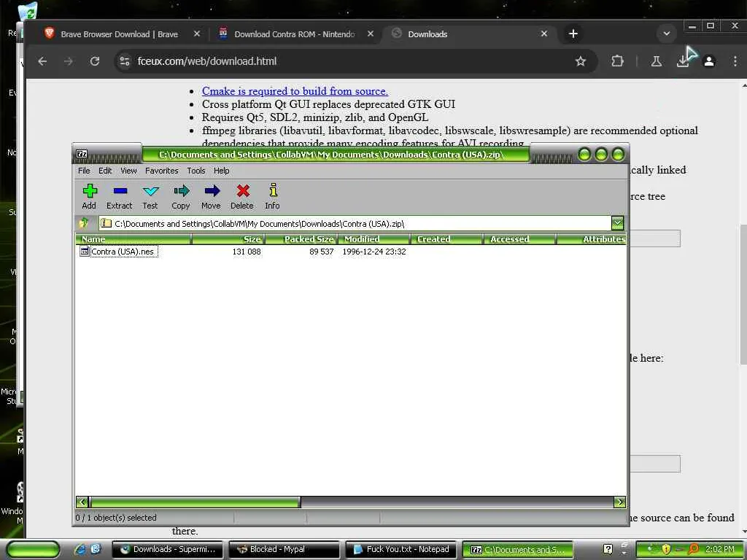This screenshot has height=560, width=747.
Task: Open the Edit menu in 7-Zip
Action: (105, 171)
